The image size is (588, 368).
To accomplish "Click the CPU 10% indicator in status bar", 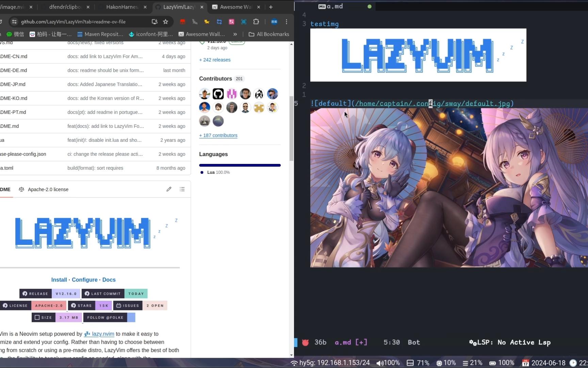I will click(446, 363).
